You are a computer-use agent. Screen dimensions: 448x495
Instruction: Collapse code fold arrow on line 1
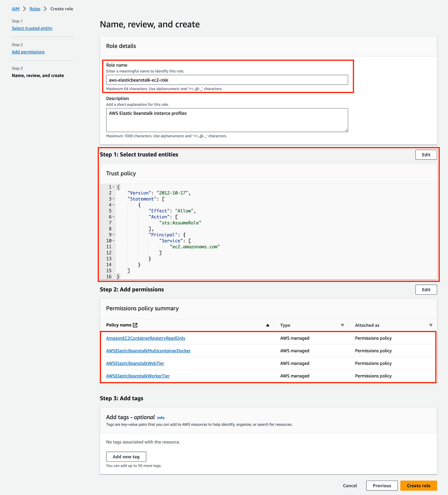coord(114,187)
